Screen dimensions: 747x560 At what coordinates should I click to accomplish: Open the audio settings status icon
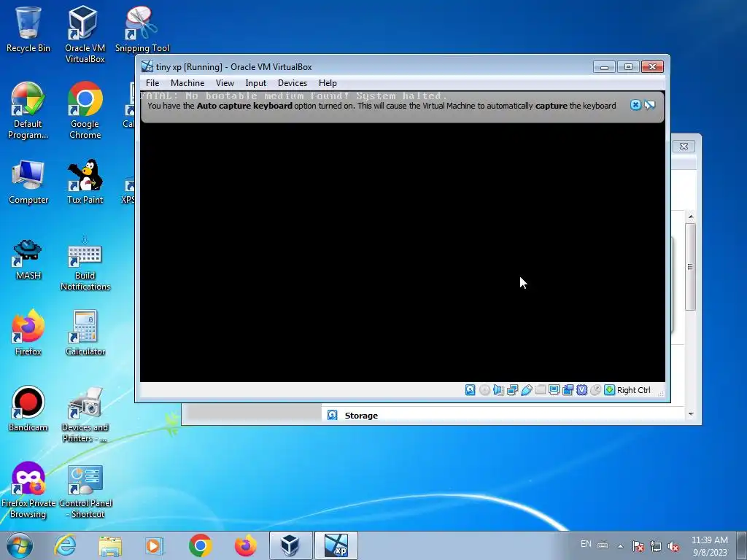(498, 390)
